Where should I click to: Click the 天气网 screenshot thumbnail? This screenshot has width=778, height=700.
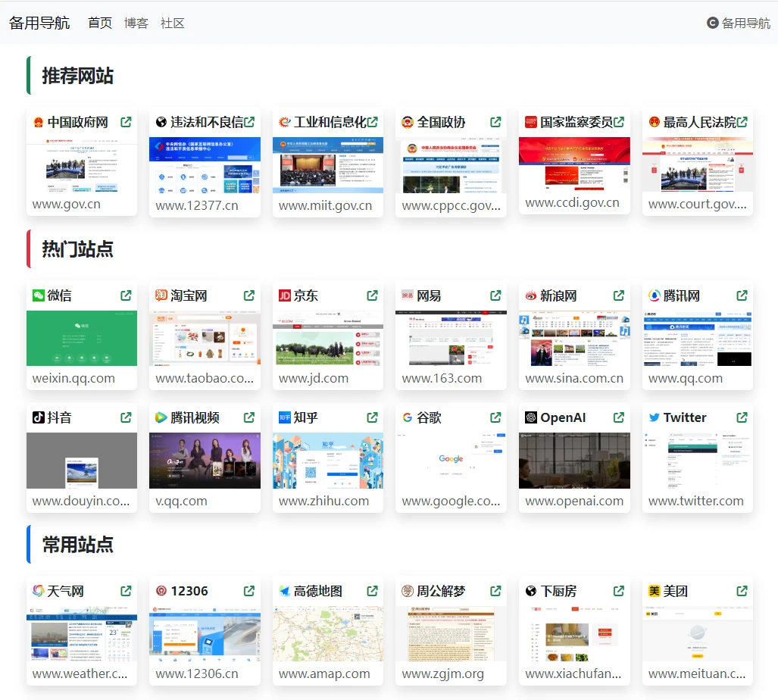coord(82,633)
